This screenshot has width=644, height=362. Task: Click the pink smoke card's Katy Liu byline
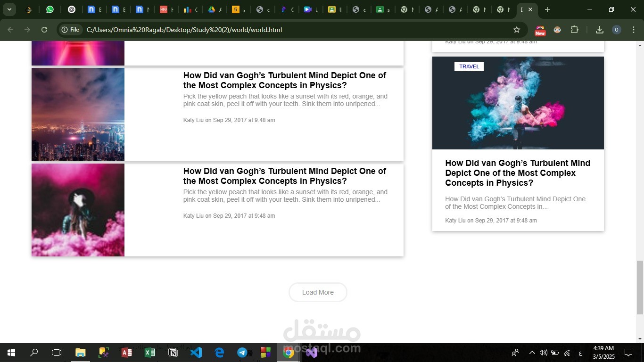click(229, 216)
